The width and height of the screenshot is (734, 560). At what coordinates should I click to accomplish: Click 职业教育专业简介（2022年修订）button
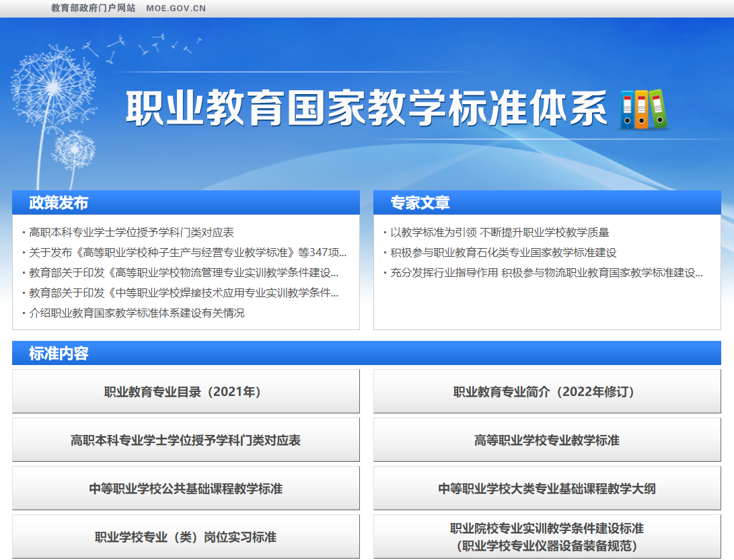[547, 392]
